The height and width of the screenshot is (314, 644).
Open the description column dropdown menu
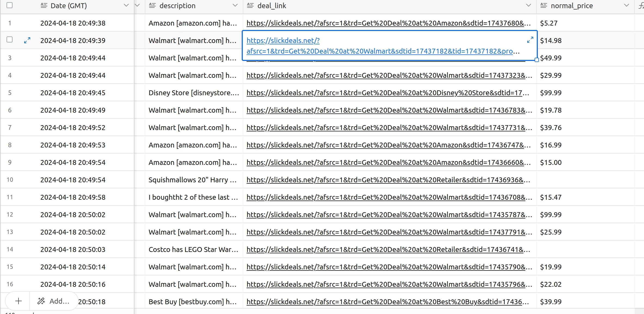pyautogui.click(x=235, y=5)
